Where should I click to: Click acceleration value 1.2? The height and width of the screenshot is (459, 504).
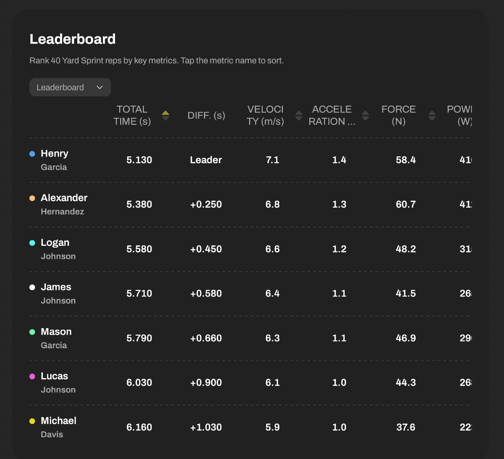339,249
